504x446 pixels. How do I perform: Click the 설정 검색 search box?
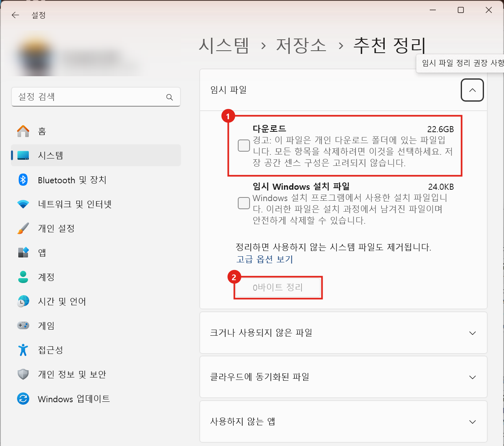pos(96,97)
